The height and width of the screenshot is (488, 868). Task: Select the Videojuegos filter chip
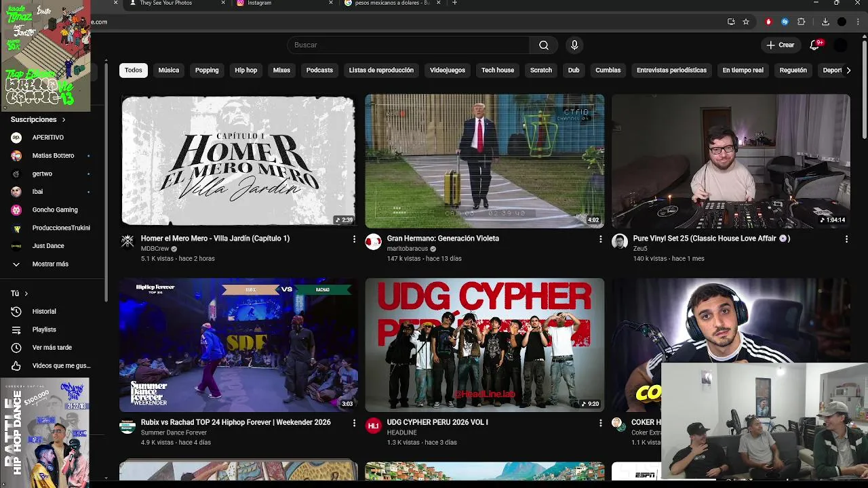(x=448, y=70)
